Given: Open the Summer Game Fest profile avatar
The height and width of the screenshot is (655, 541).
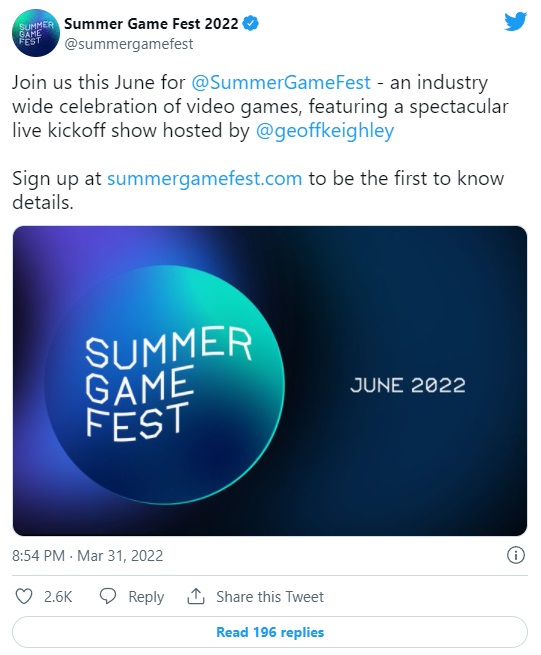Looking at the screenshot, I should point(36,33).
